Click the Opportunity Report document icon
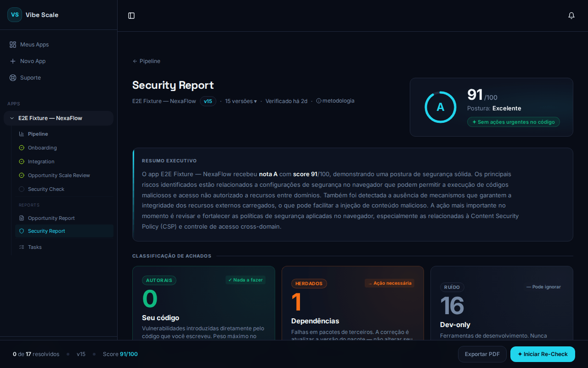588x368 pixels. tap(22, 218)
